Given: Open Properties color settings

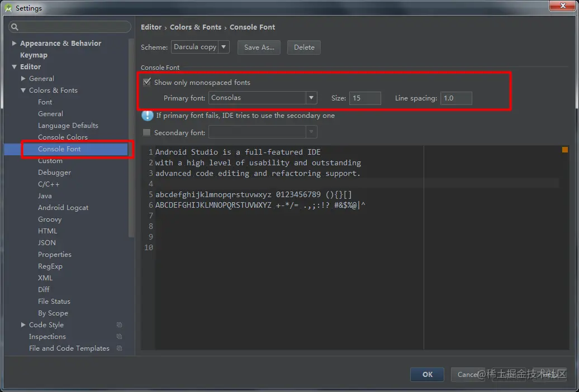Looking at the screenshot, I should [x=55, y=255].
